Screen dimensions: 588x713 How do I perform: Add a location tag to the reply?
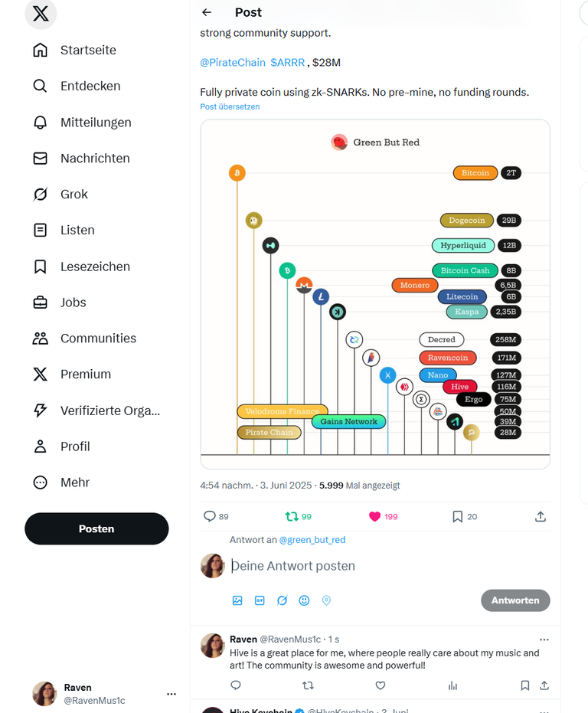326,600
